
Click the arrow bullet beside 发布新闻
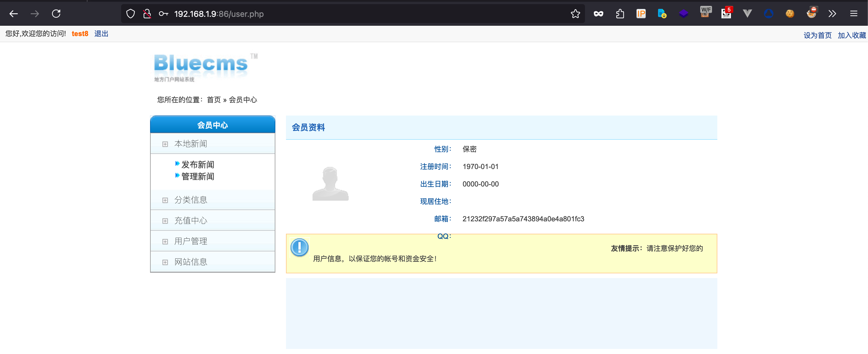pyautogui.click(x=177, y=164)
